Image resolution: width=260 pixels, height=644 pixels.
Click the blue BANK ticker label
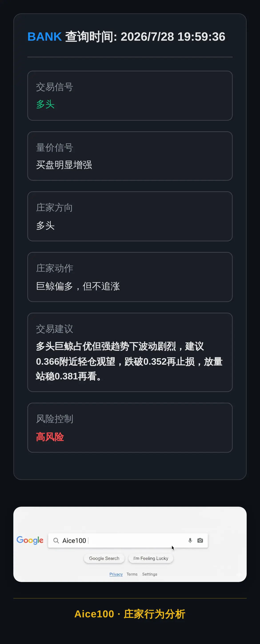pos(44,37)
